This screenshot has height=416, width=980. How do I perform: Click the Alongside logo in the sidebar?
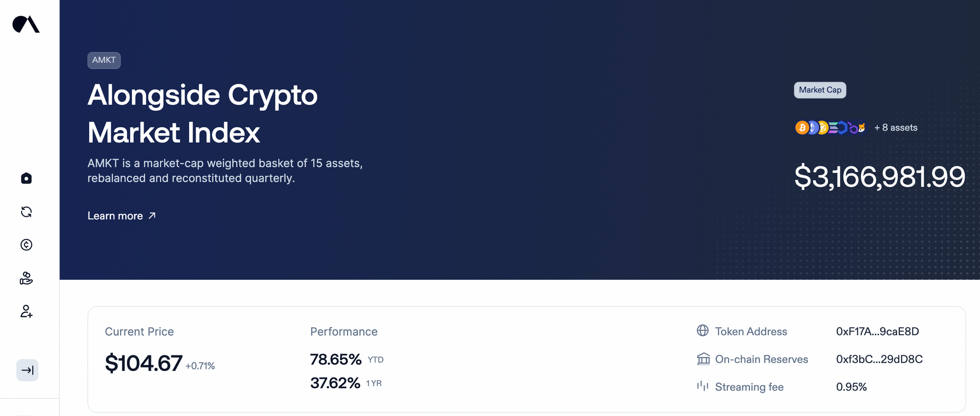pos(26,24)
